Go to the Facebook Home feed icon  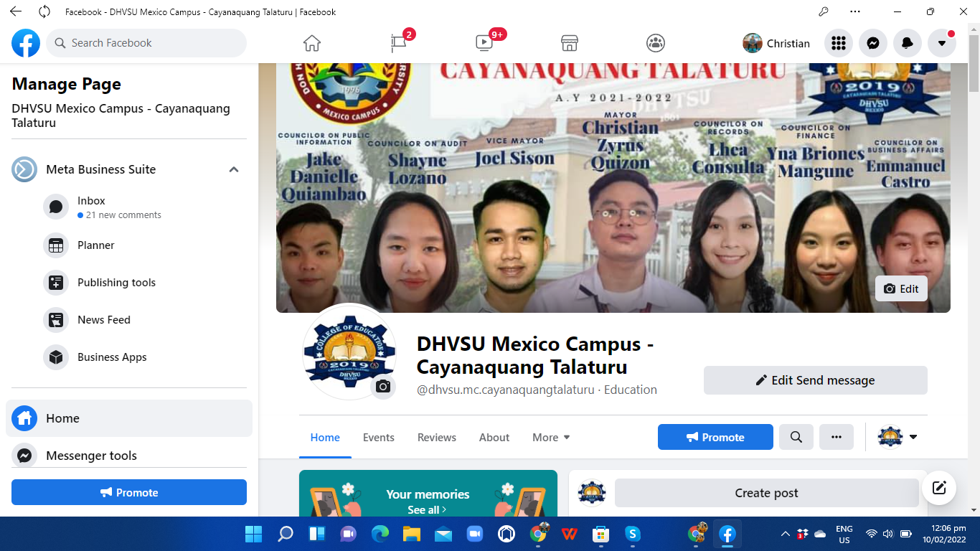tap(311, 43)
